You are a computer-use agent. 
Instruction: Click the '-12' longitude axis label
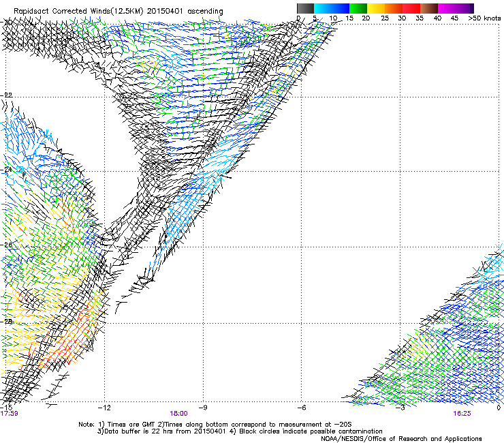[104, 408]
